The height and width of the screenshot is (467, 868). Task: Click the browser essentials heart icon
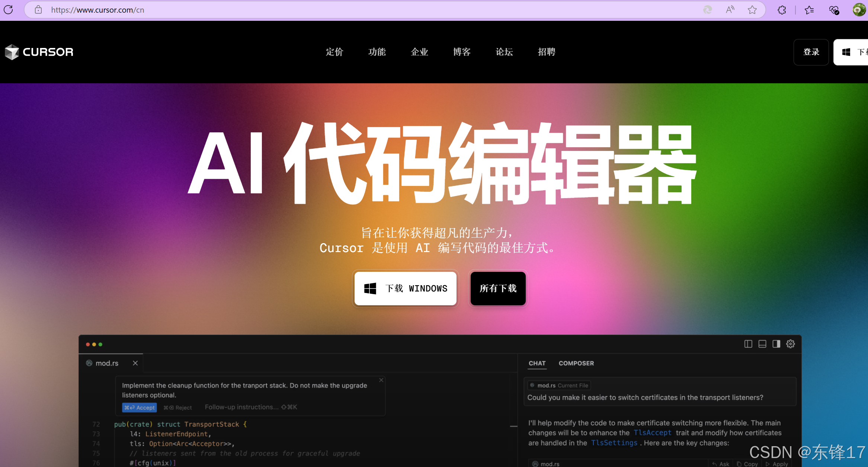pyautogui.click(x=834, y=10)
